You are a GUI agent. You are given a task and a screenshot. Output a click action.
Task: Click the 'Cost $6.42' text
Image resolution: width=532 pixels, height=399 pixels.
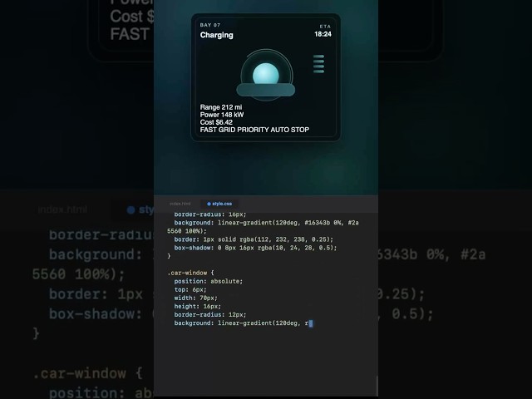pos(216,122)
